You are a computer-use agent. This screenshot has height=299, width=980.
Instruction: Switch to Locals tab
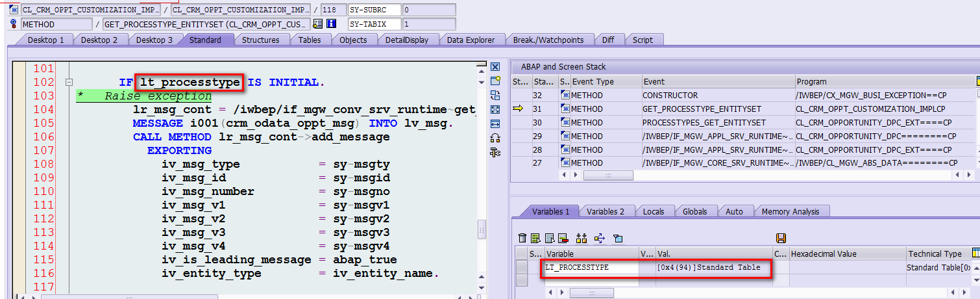pos(654,211)
